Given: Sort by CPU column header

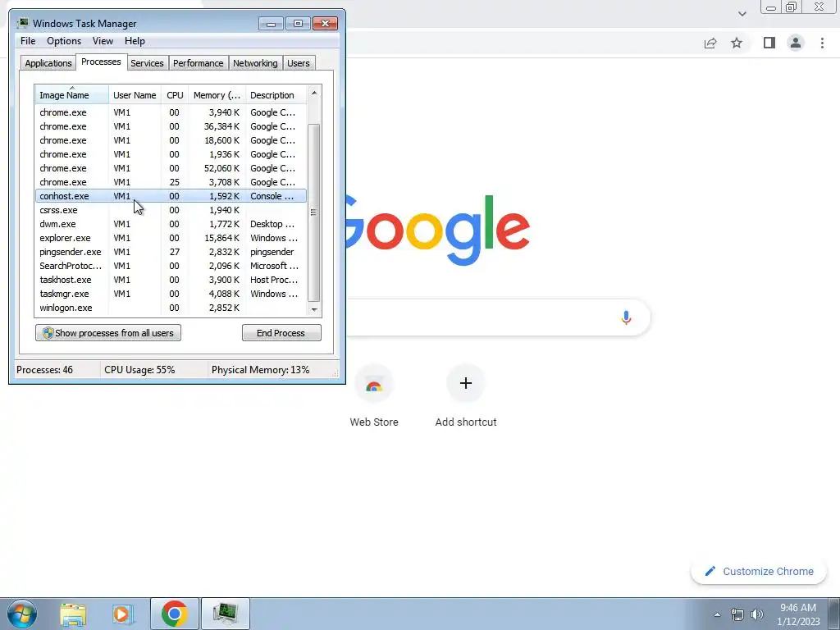Looking at the screenshot, I should pyautogui.click(x=175, y=95).
